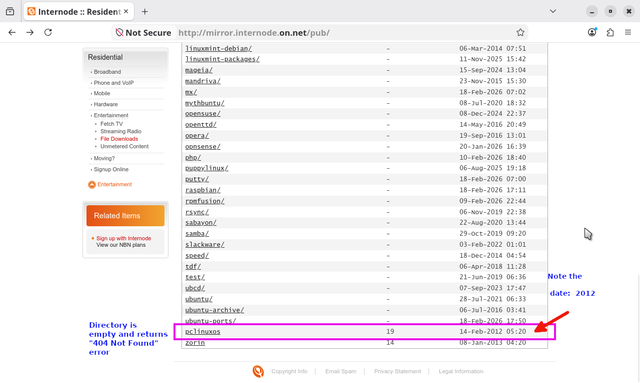The image size is (640, 383).
Task: Open the puppylinux/ directory
Action: 207,168
